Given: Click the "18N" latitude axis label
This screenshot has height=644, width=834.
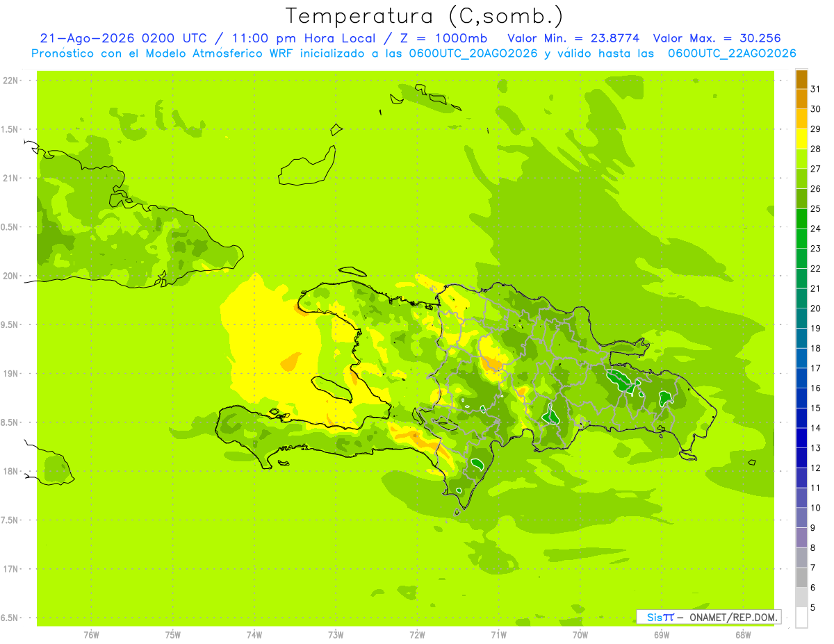Looking at the screenshot, I should (10, 471).
